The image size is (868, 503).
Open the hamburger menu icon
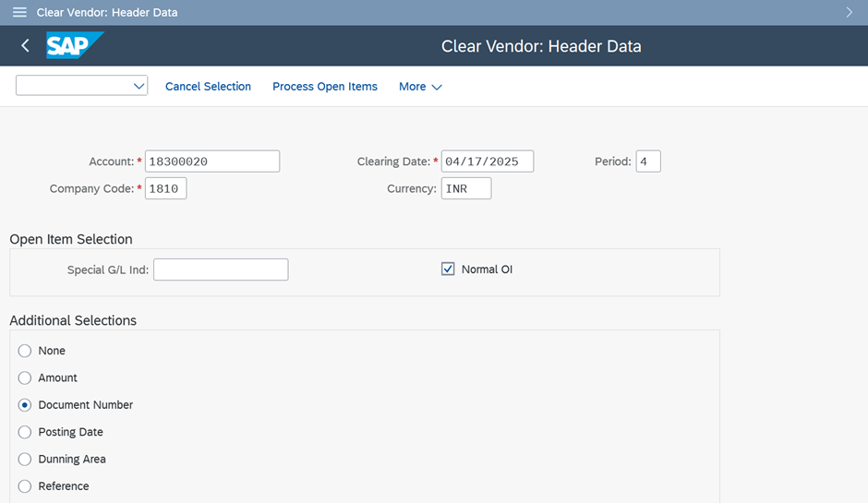pyautogui.click(x=19, y=12)
